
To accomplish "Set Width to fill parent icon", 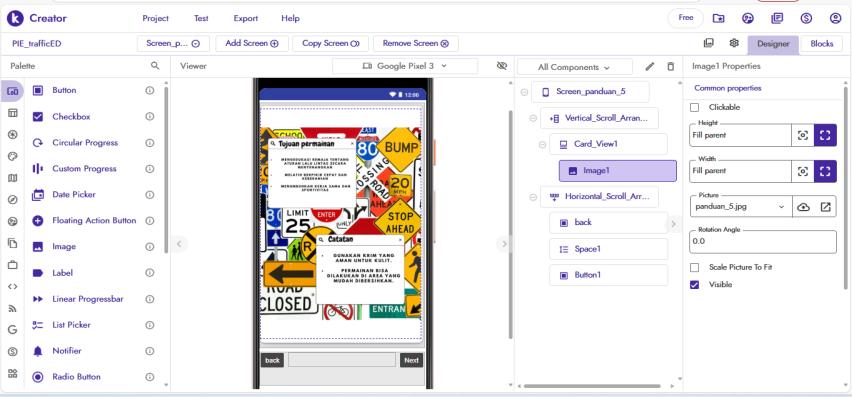I will coord(825,171).
